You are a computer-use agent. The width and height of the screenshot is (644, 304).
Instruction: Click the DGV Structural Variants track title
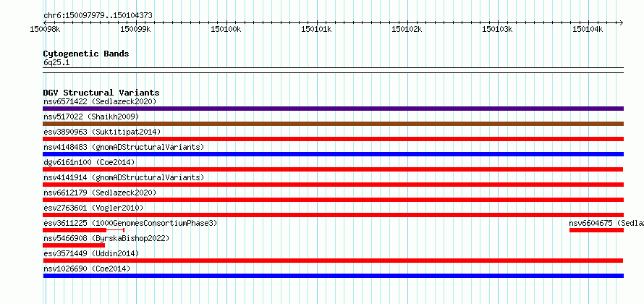[x=101, y=93]
